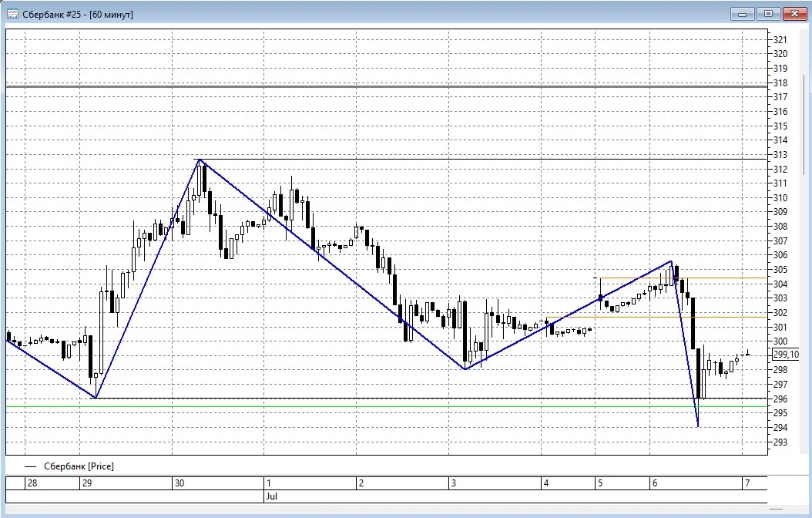Select the horizontal level line at 312.7

pyautogui.click(x=481, y=159)
